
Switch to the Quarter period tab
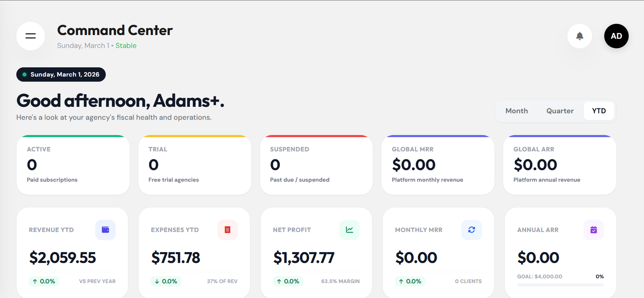(x=560, y=111)
